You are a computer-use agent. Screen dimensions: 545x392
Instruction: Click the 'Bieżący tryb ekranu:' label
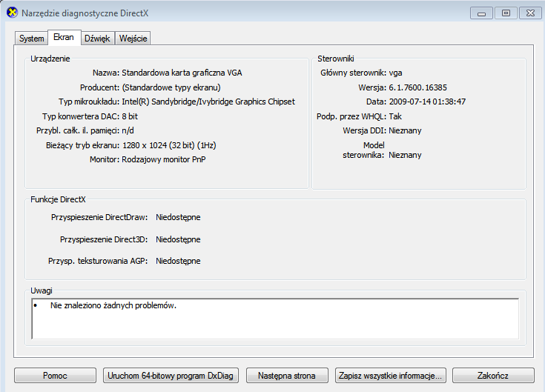[83, 145]
